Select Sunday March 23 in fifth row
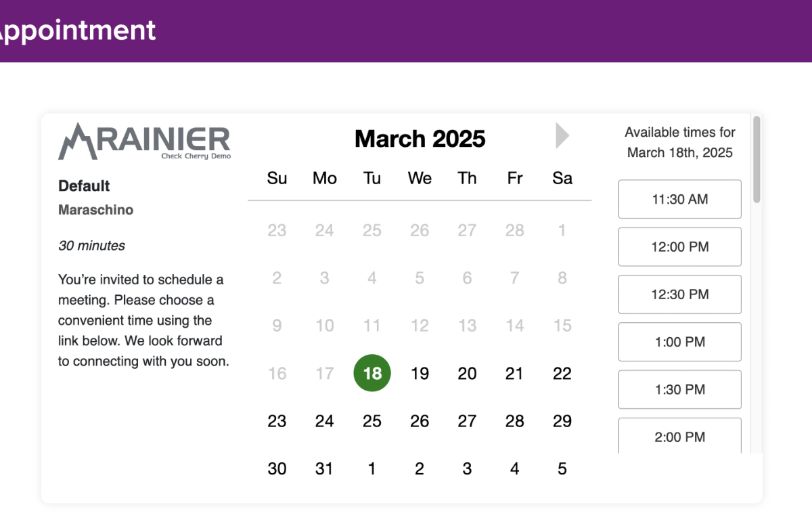The width and height of the screenshot is (812, 528). tap(277, 421)
